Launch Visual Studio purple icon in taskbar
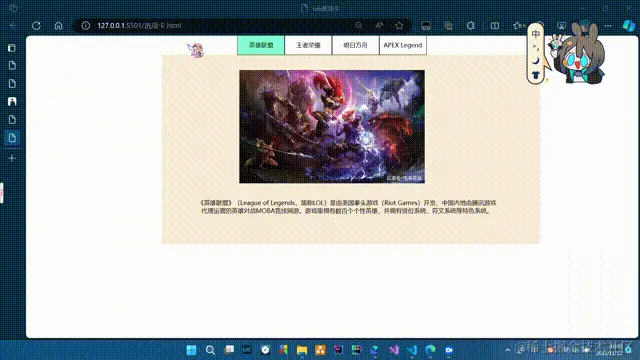 pos(394,350)
